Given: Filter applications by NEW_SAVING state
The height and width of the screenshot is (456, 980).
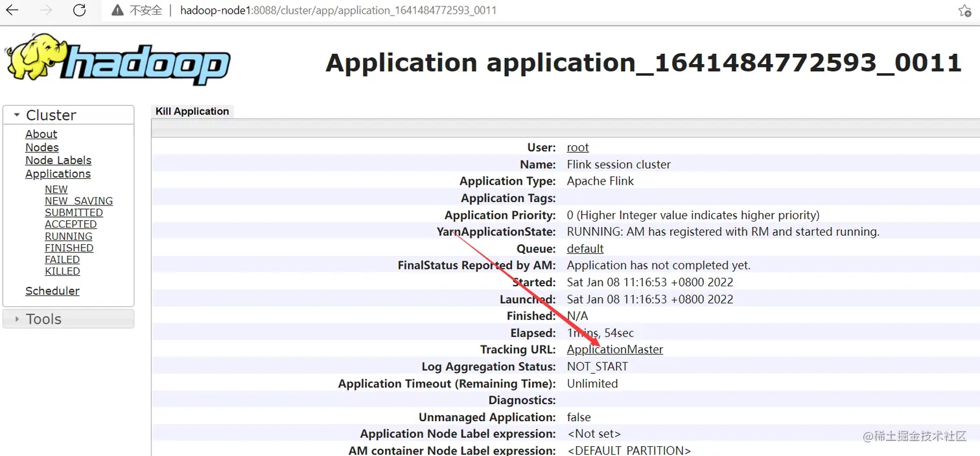Looking at the screenshot, I should pos(79,201).
